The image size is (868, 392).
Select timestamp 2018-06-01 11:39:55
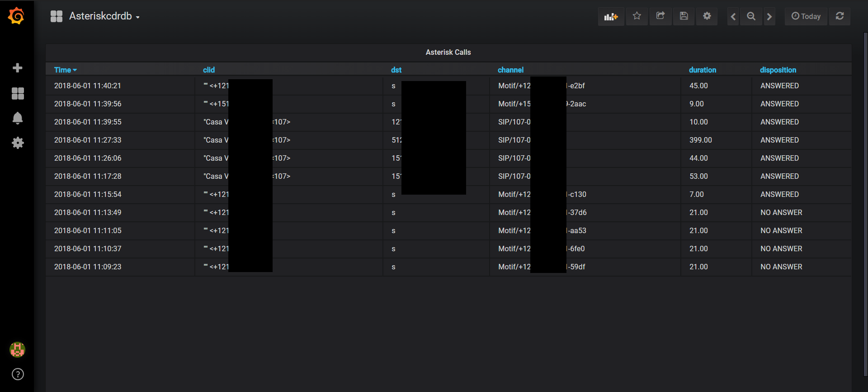(x=88, y=122)
